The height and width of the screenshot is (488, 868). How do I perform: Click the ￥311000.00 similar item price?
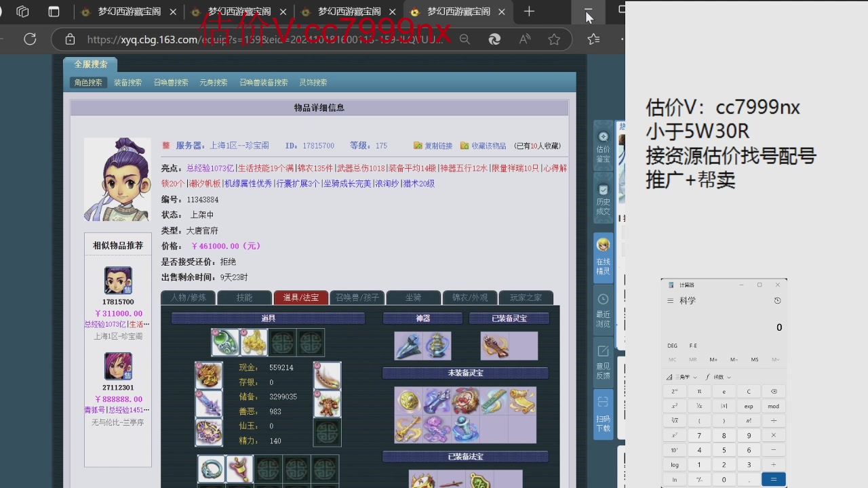[118, 314]
